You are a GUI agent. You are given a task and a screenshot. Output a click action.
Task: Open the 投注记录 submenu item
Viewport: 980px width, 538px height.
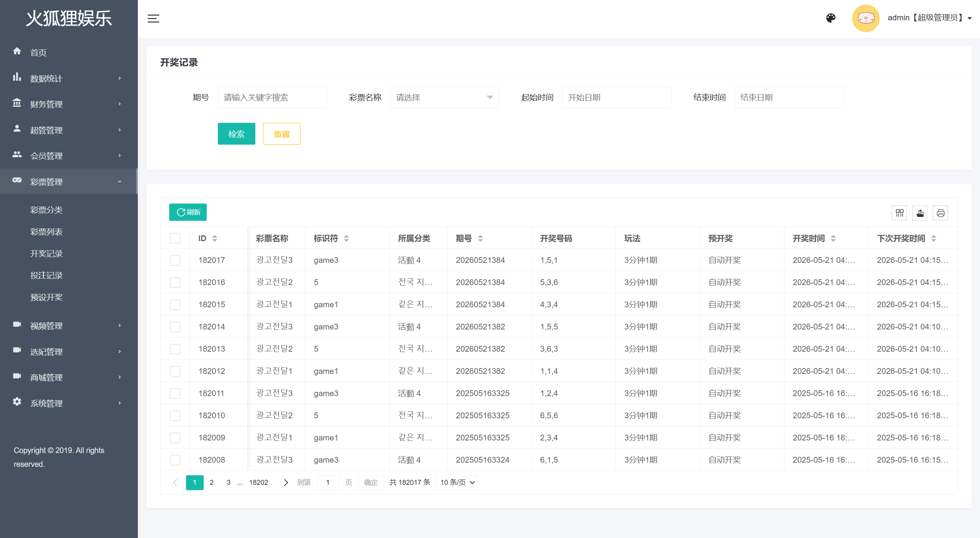point(46,276)
